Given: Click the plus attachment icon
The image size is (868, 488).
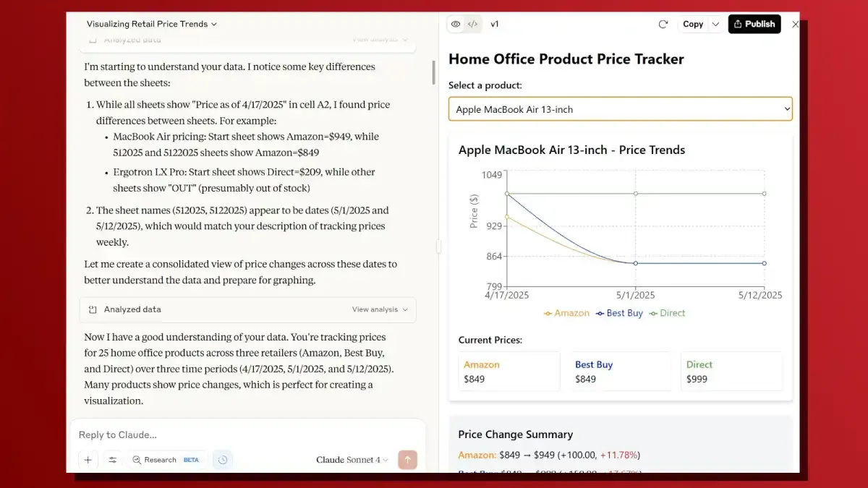Looking at the screenshot, I should (x=88, y=460).
